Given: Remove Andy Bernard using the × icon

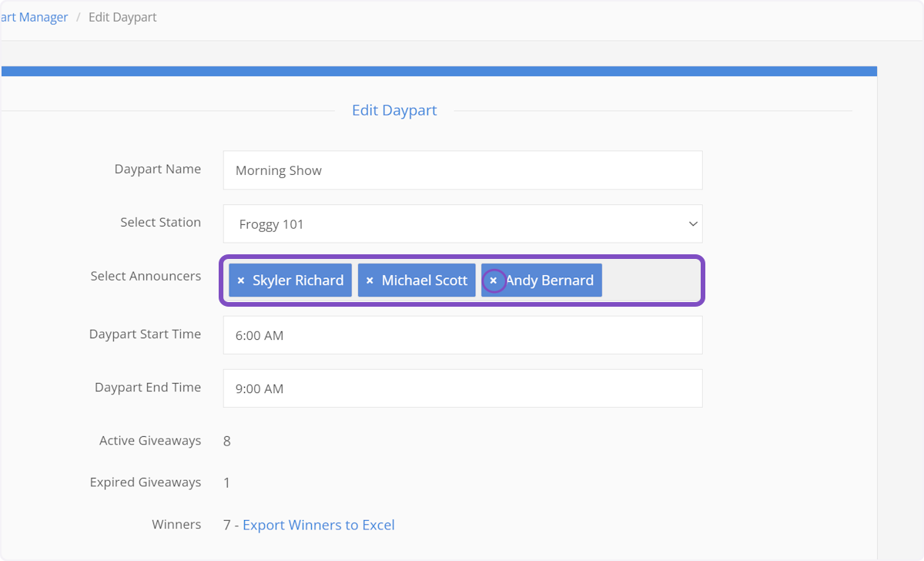Looking at the screenshot, I should 494,280.
